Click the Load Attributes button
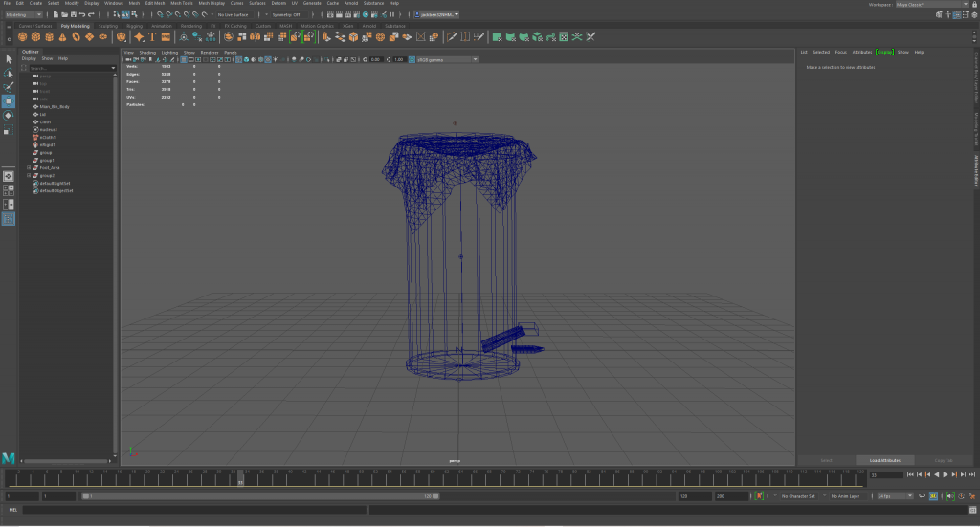This screenshot has width=980, height=527. [884, 460]
